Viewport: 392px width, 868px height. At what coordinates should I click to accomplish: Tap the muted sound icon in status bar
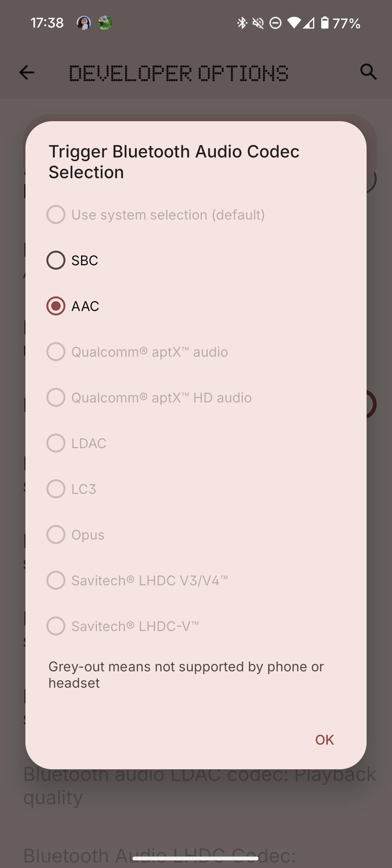[258, 23]
